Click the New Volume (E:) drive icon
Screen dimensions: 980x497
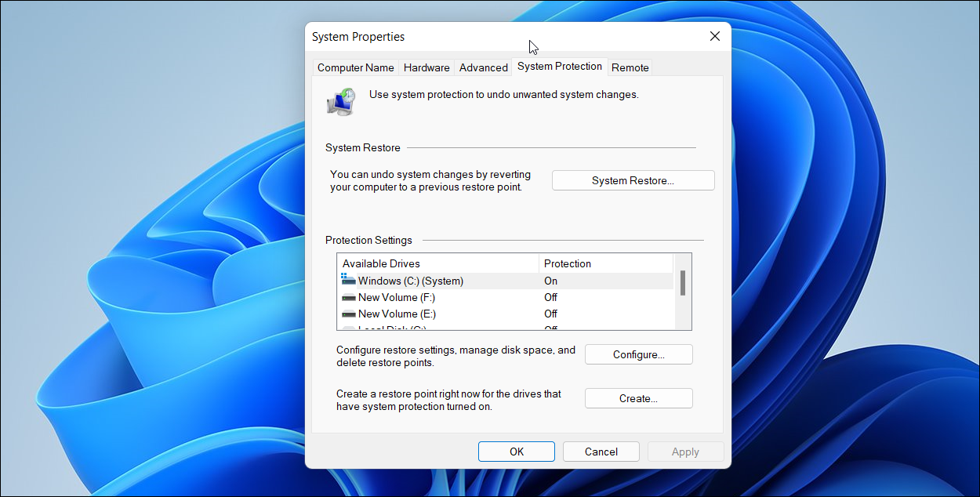(x=347, y=313)
